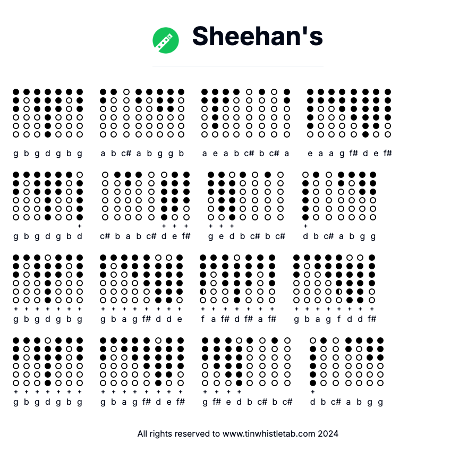This screenshot has height=451, width=476.
Task: Click the green tin whistle logo
Action: (166, 40)
